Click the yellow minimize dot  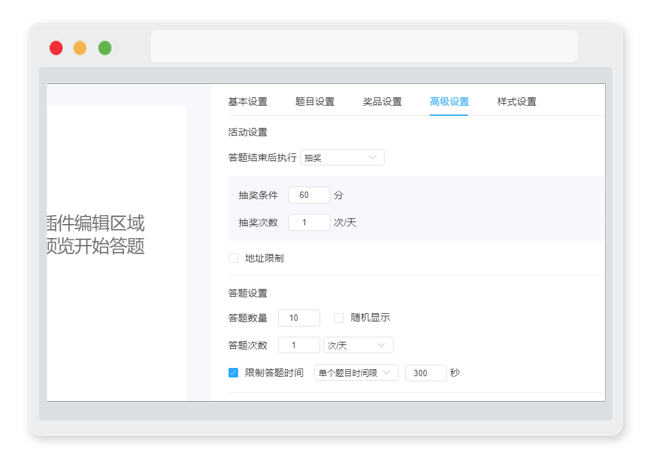pyautogui.click(x=80, y=48)
